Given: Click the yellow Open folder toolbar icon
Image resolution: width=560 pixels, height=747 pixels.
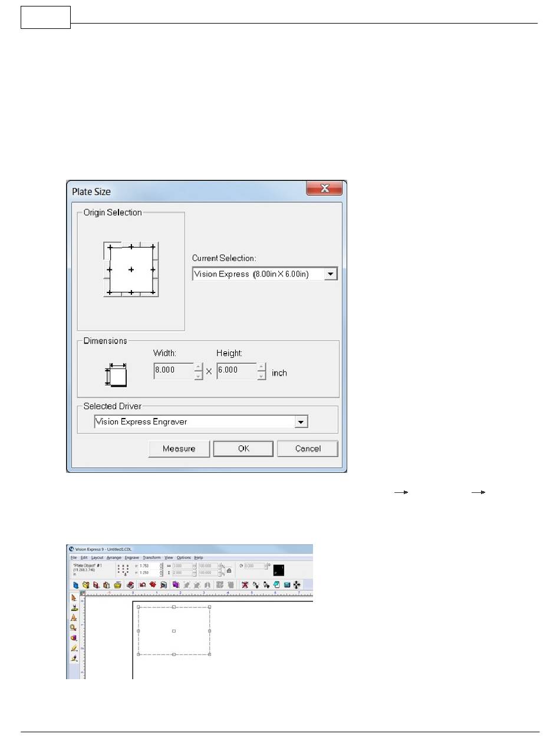Looking at the screenshot, I should [86, 585].
